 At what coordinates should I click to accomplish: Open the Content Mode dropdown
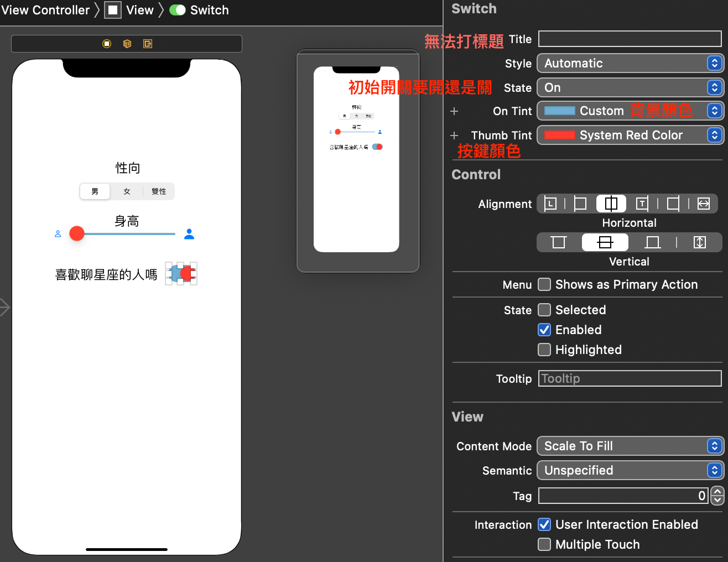click(x=630, y=446)
